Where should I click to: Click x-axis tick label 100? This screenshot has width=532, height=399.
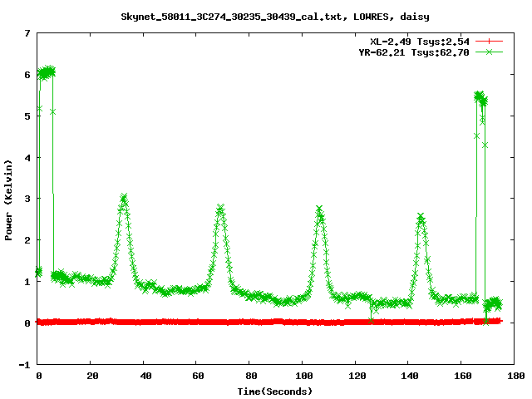[303, 376]
